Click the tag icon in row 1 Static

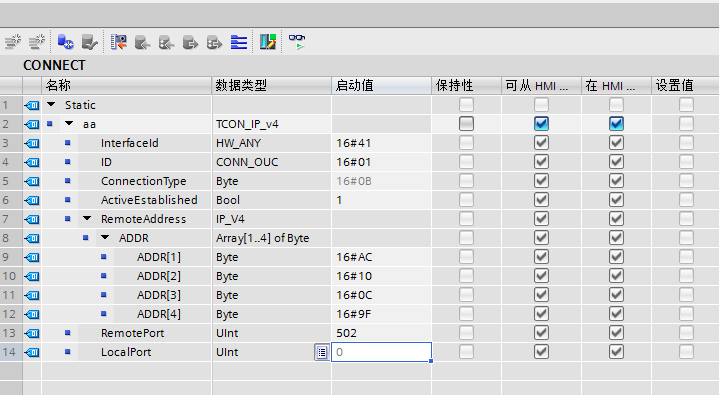click(x=32, y=106)
